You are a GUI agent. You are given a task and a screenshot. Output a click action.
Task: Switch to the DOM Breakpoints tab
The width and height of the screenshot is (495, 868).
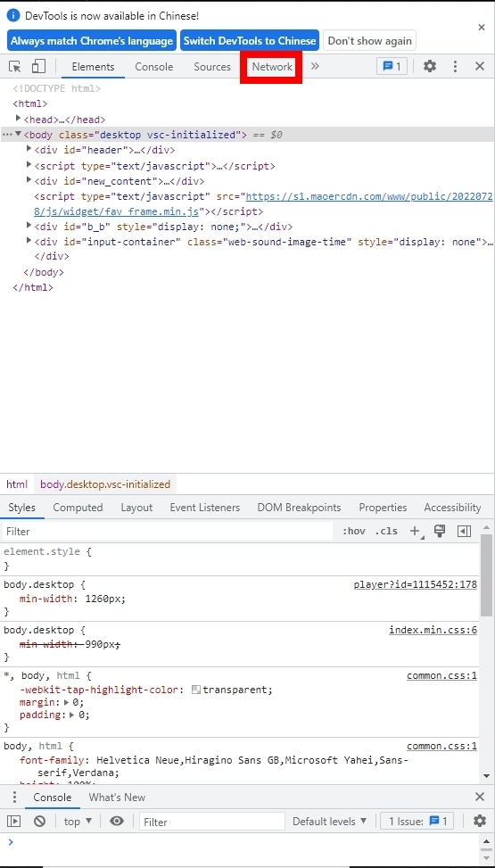299,508
